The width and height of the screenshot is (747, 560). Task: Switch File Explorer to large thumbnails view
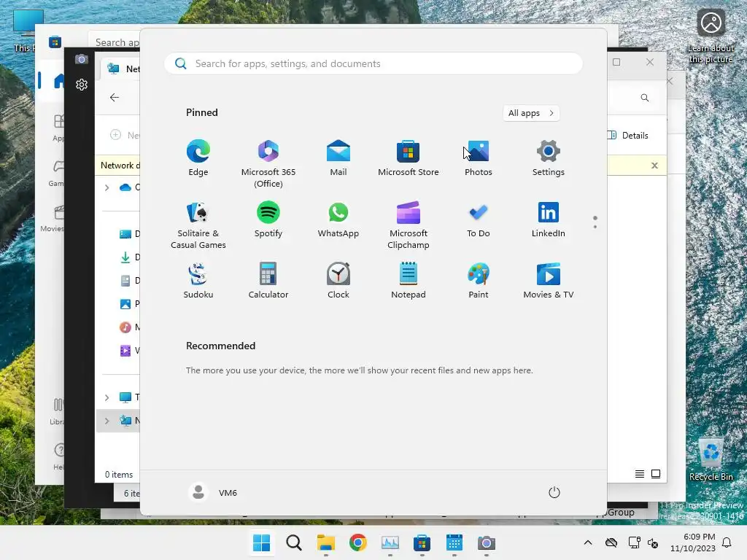(x=656, y=474)
